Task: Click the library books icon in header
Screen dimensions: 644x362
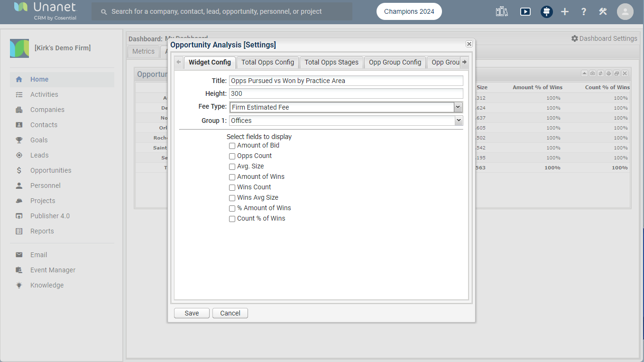Action: point(502,12)
